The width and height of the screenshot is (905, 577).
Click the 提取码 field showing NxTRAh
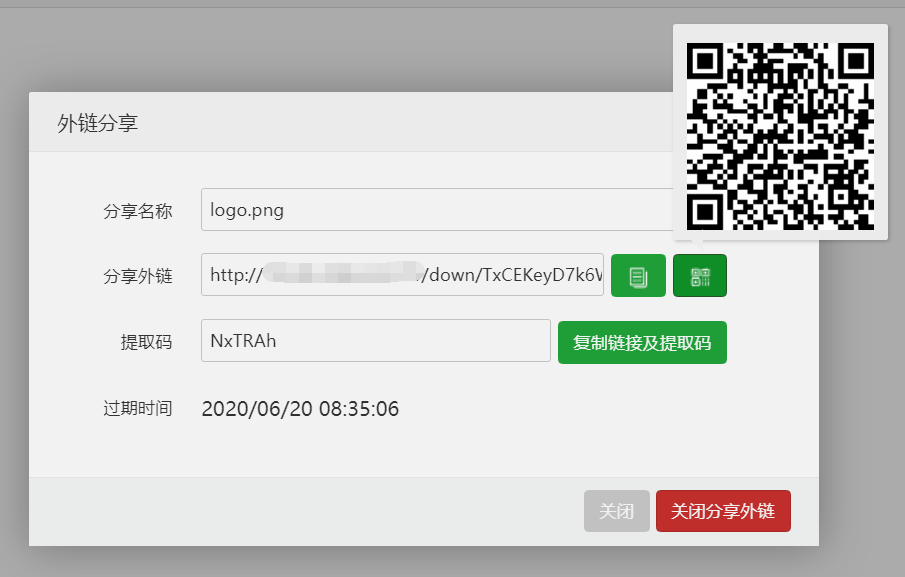tap(376, 340)
